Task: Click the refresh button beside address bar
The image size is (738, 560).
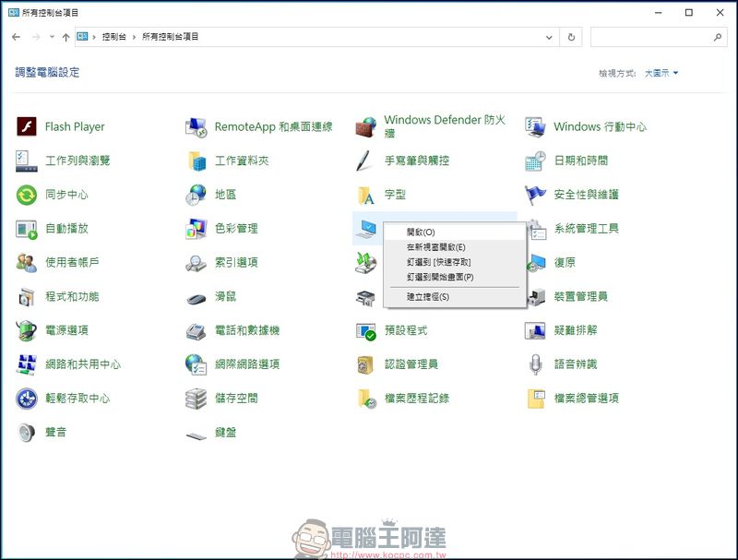Action: point(571,37)
